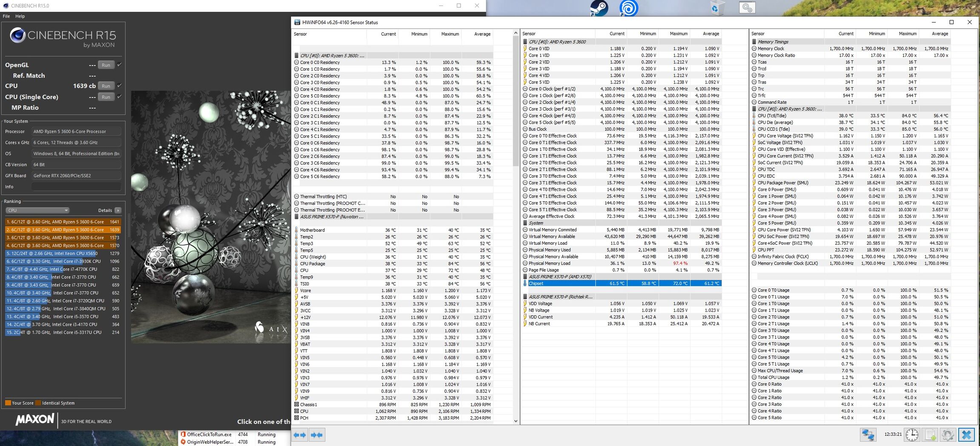Open the Recycle Bin on the desktop
This screenshot has width=980, height=446.
pyautogui.click(x=717, y=8)
